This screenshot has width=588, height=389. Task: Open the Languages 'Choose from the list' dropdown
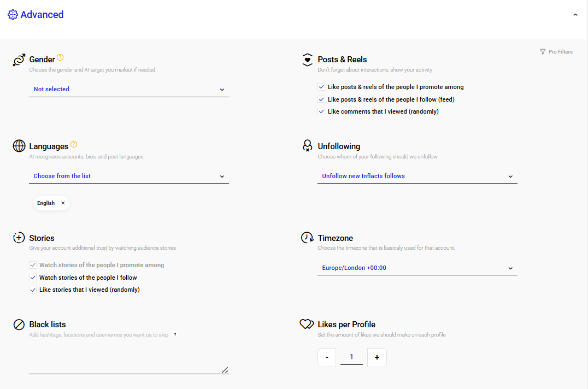point(128,176)
